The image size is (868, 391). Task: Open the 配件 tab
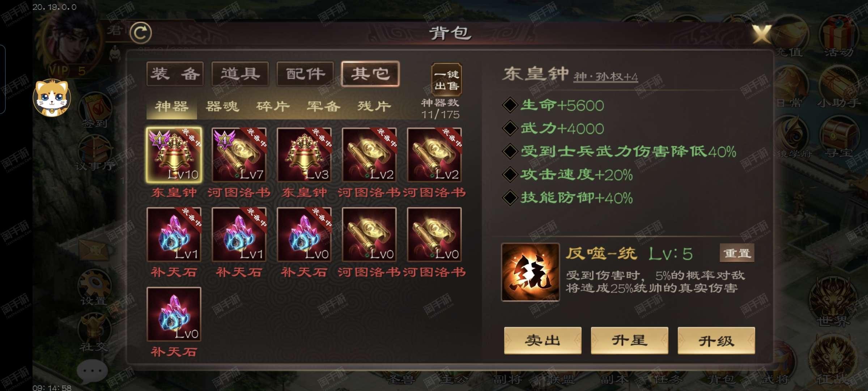click(x=305, y=74)
